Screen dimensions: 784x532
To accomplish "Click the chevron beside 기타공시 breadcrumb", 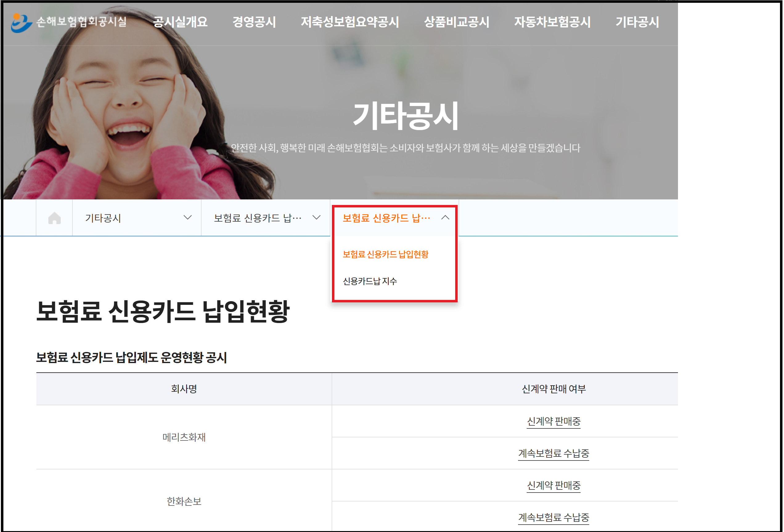I will 188,218.
